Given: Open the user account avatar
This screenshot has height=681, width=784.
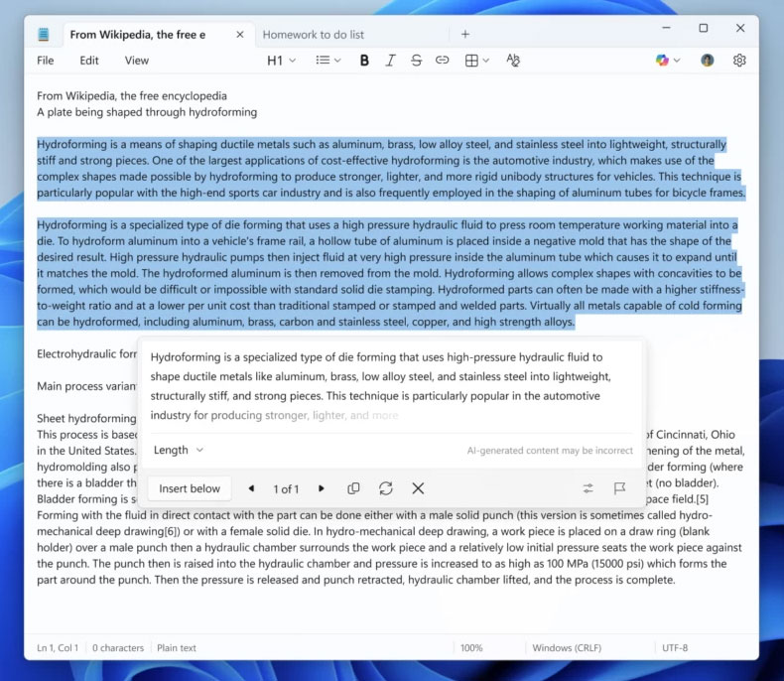Looking at the screenshot, I should coord(707,61).
